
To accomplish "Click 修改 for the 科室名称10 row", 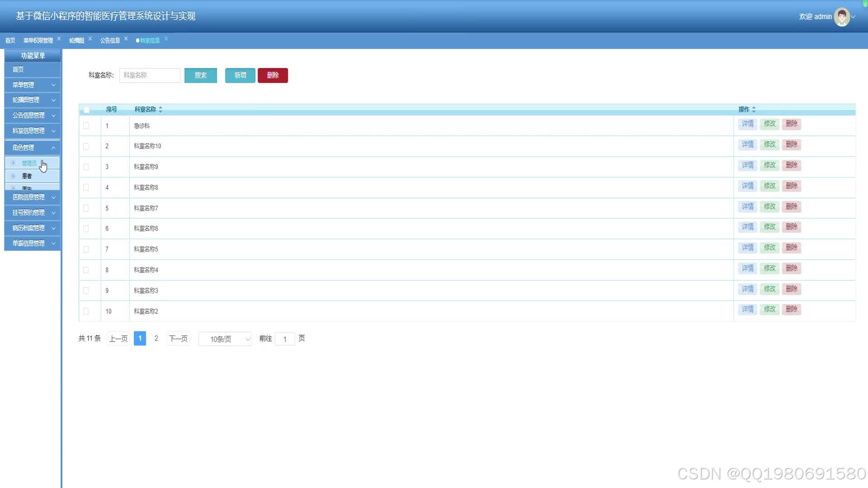I will point(769,145).
